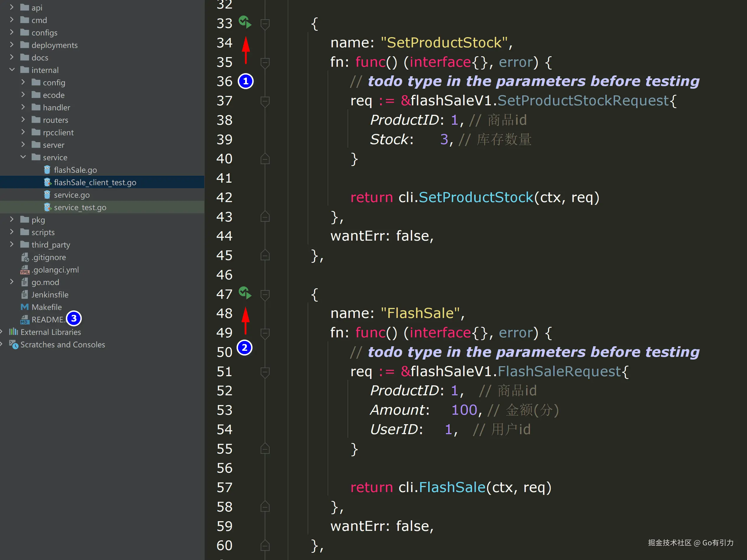Expand the api folder
The height and width of the screenshot is (560, 747).
click(x=12, y=7)
